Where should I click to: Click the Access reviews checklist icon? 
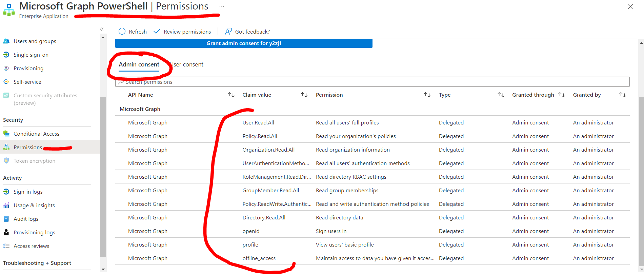click(6, 246)
